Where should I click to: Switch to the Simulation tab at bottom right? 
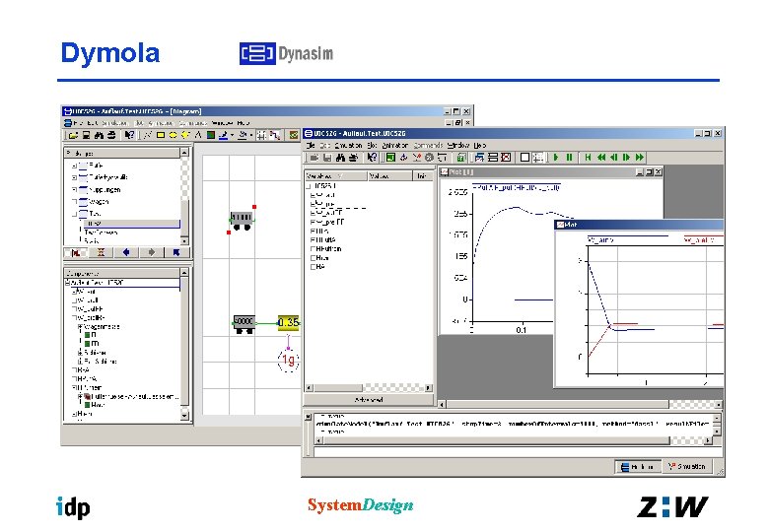pyautogui.click(x=687, y=467)
